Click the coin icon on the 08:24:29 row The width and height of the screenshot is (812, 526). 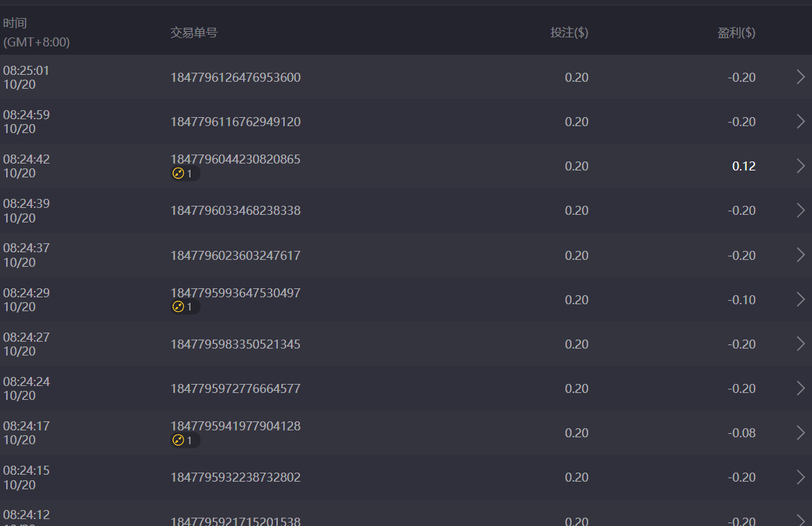coord(184,307)
